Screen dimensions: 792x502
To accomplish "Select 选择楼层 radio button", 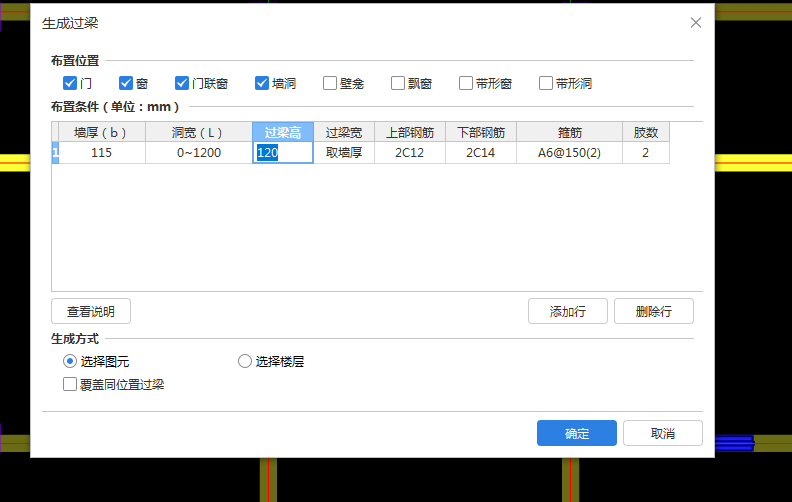I will tap(244, 361).
